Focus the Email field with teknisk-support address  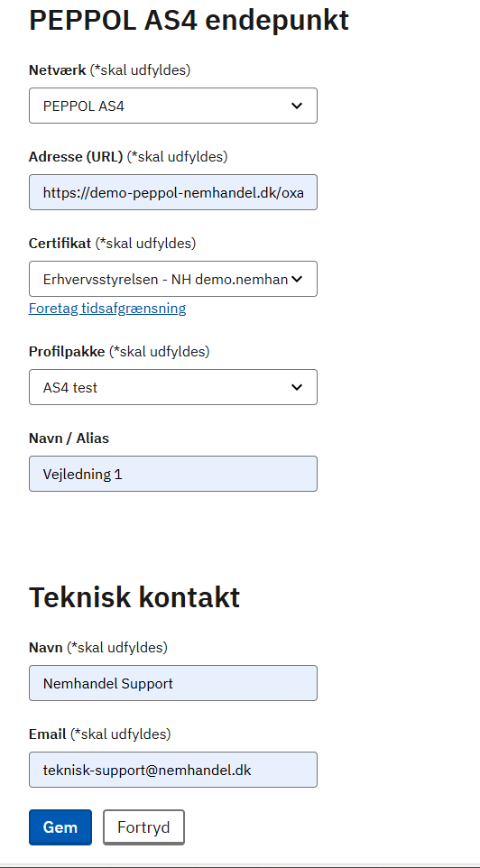172,770
